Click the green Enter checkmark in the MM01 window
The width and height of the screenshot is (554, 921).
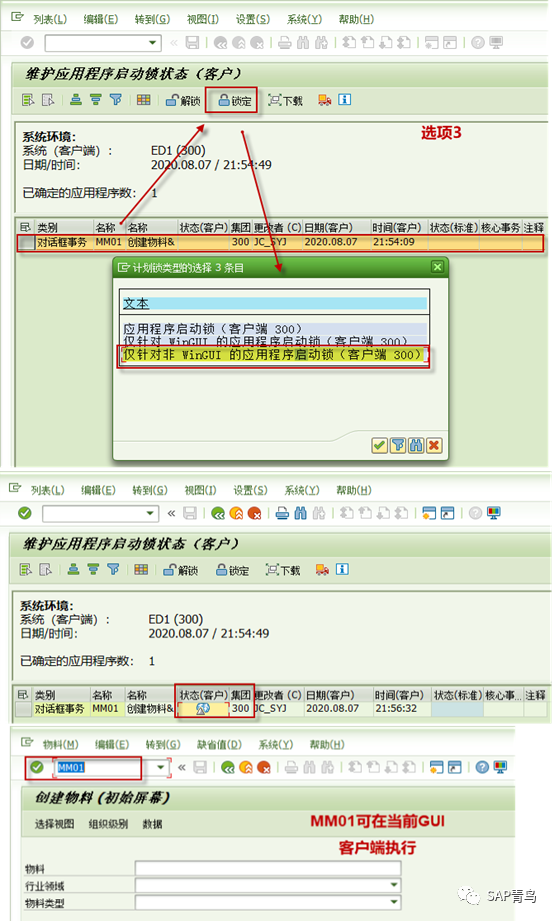click(36, 767)
